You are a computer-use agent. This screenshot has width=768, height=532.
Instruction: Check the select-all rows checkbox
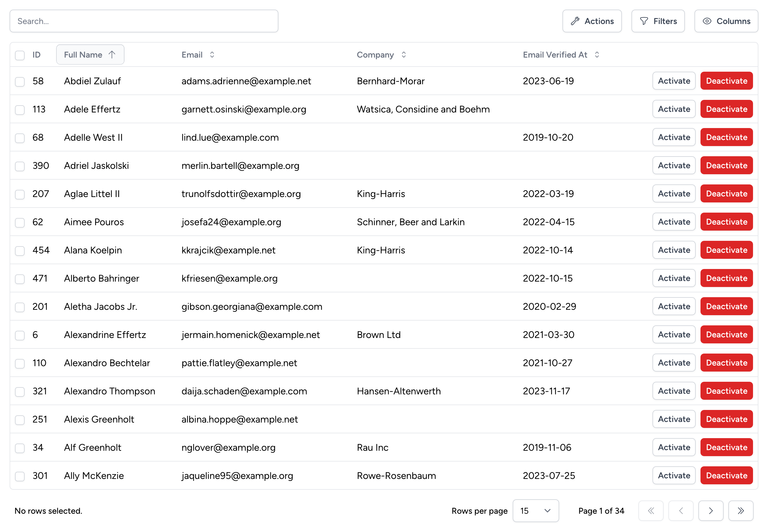tap(20, 55)
